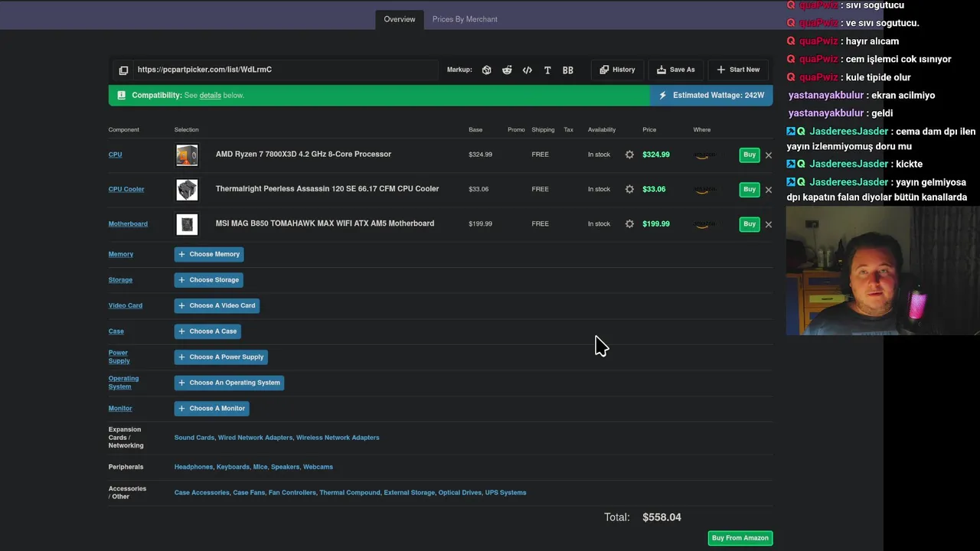Viewport: 980px width, 551px height.
Task: Choose the HTML code markup icon
Action: pyautogui.click(x=527, y=70)
